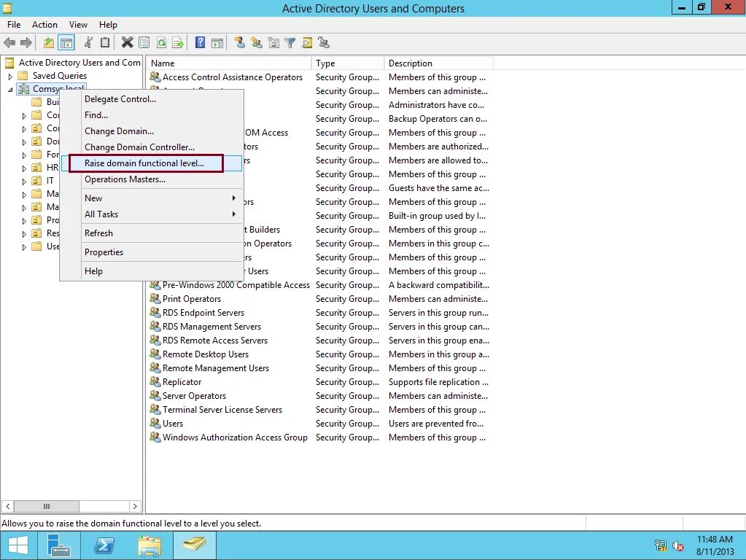This screenshot has width=746, height=560.
Task: Sort list by the Description column header
Action: [x=439, y=63]
